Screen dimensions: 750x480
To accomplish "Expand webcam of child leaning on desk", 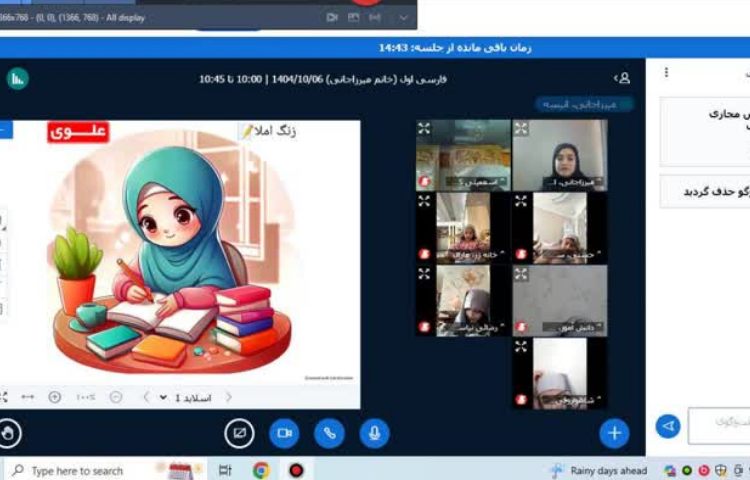I will (x=521, y=200).
